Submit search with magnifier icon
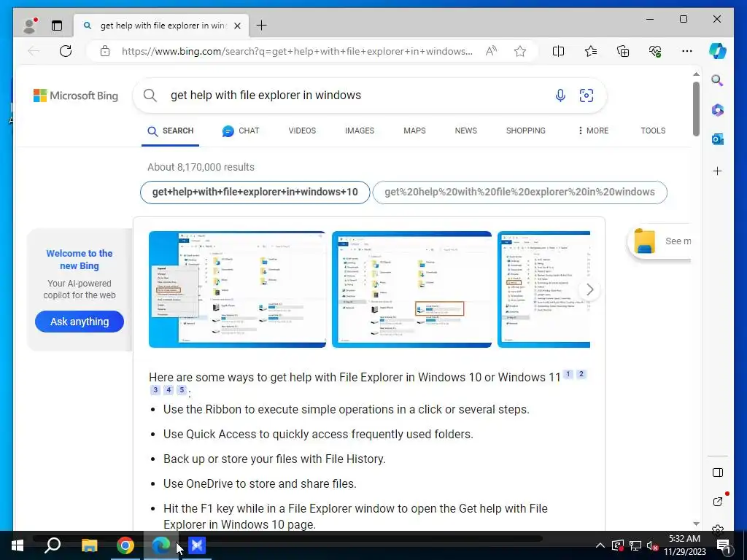Screen dimensions: 747x560 coord(150,96)
